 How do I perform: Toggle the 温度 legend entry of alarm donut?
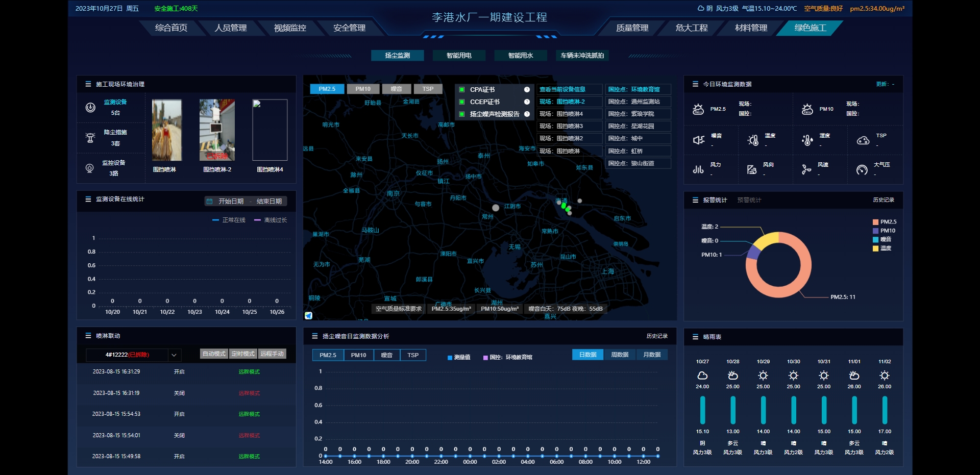tap(882, 248)
